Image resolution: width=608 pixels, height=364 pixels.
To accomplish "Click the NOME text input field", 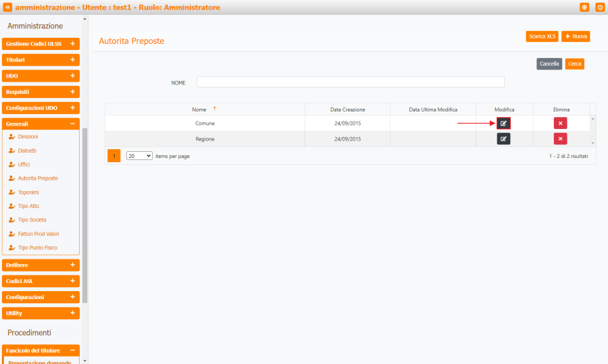I will (x=350, y=82).
